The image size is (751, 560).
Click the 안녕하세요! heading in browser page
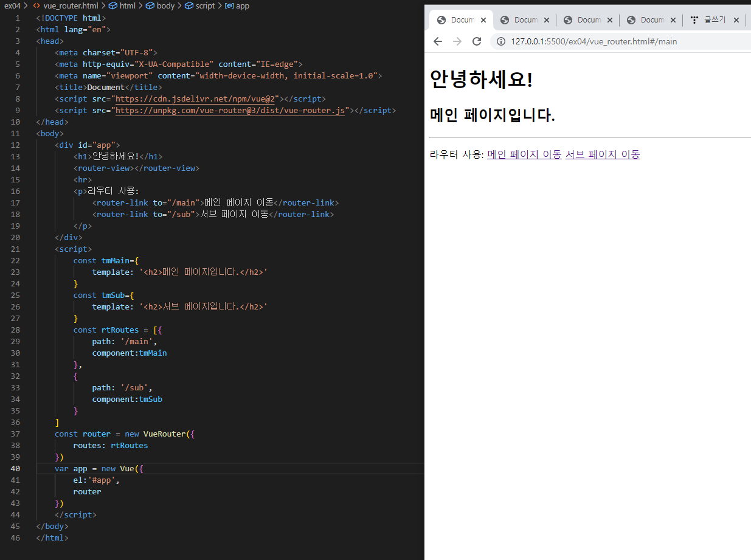tap(481, 80)
